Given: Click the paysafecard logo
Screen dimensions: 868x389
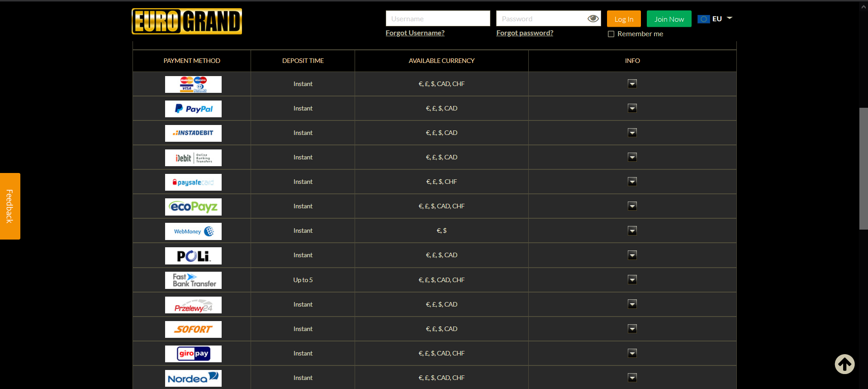Looking at the screenshot, I should pos(193,182).
